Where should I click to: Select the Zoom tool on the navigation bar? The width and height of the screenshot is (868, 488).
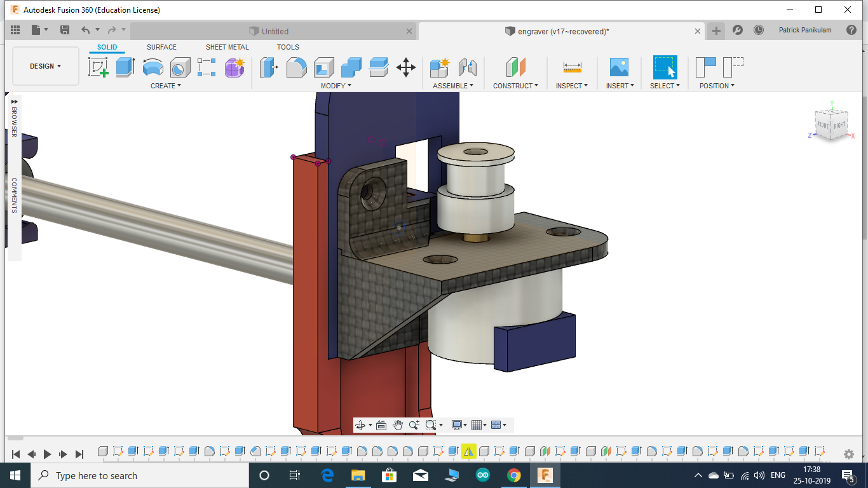pos(415,424)
